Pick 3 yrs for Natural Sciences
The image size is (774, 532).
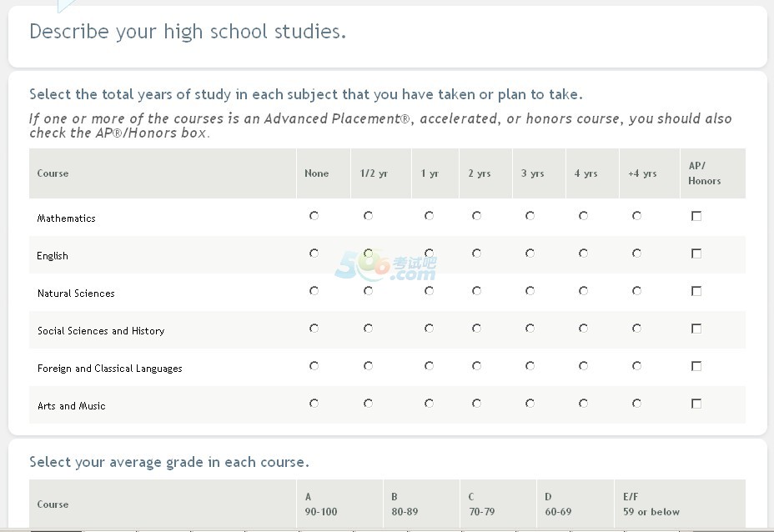[x=530, y=291]
